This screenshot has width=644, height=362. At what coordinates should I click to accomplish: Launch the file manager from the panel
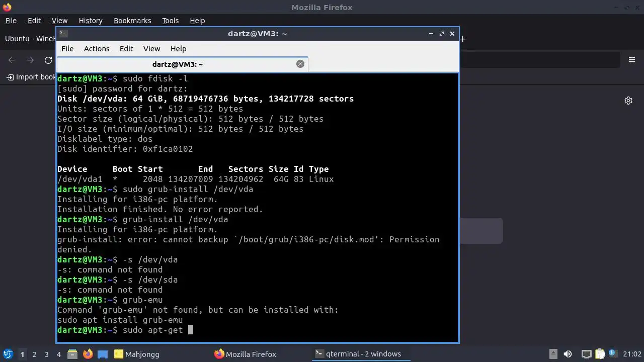(x=72, y=354)
